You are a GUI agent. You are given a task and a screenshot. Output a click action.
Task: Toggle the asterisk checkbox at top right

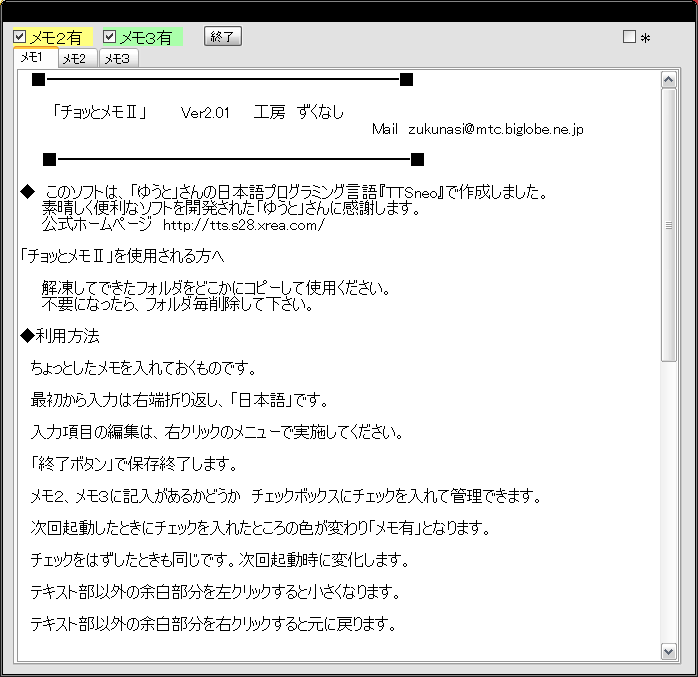point(629,37)
